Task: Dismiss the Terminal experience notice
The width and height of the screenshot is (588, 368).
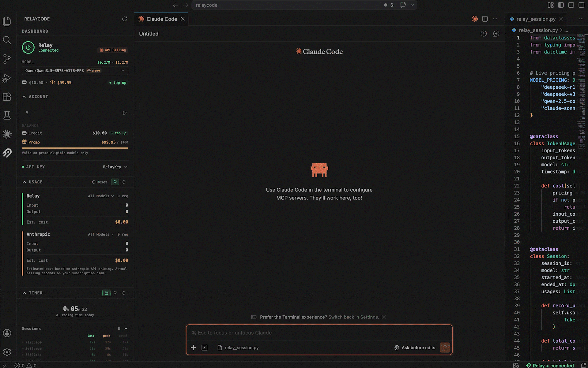Action: [383, 317]
